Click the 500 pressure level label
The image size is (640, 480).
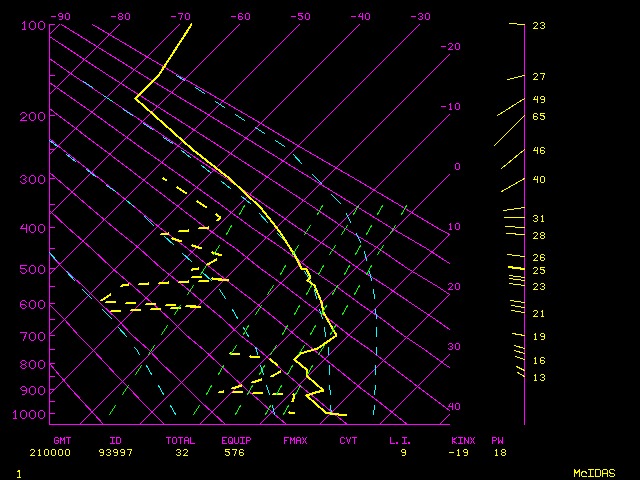pos(33,269)
